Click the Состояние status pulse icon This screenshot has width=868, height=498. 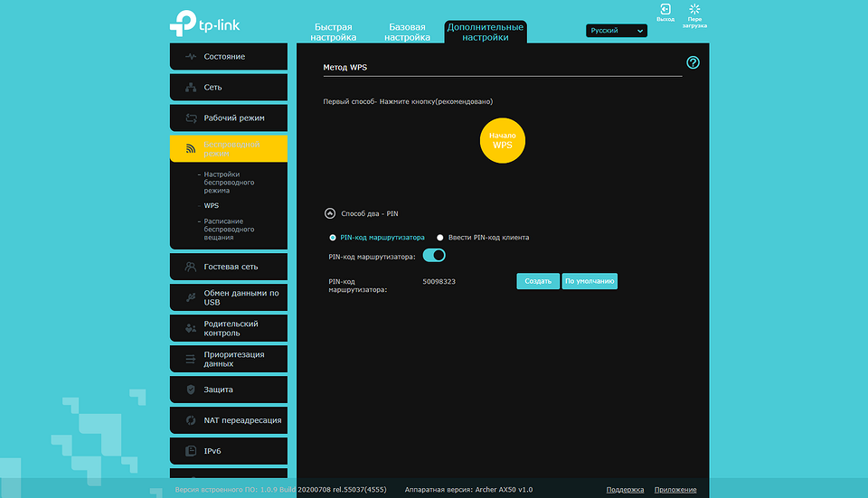click(190, 57)
